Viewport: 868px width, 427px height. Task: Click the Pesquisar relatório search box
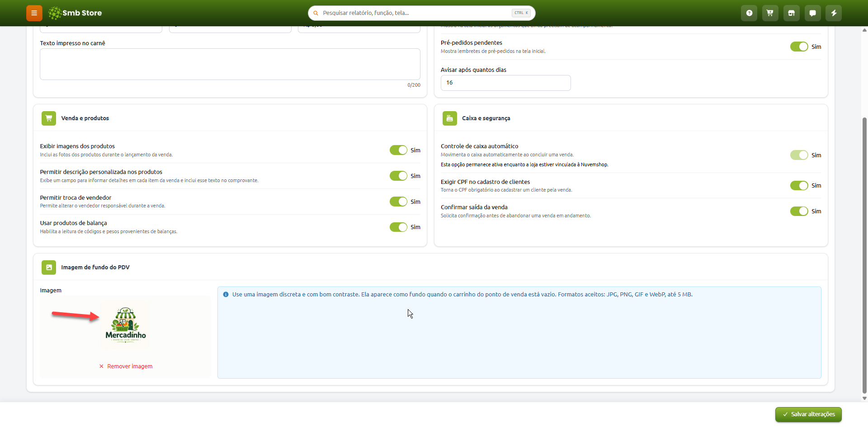click(421, 13)
